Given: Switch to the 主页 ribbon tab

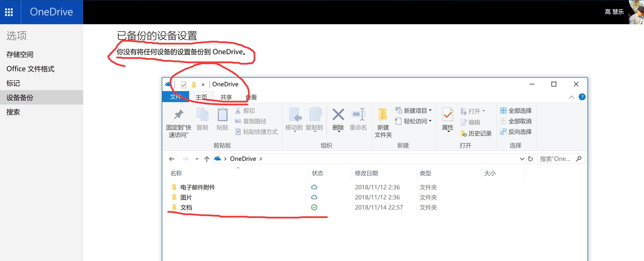Looking at the screenshot, I should pos(201,97).
